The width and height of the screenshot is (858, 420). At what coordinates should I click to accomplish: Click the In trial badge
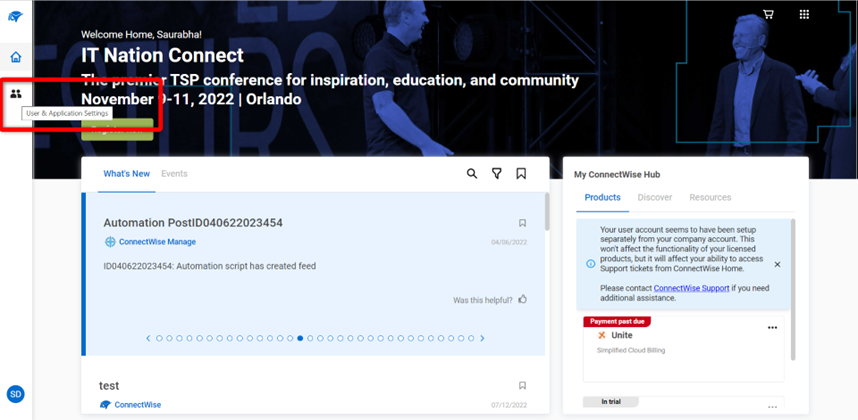pyautogui.click(x=611, y=402)
